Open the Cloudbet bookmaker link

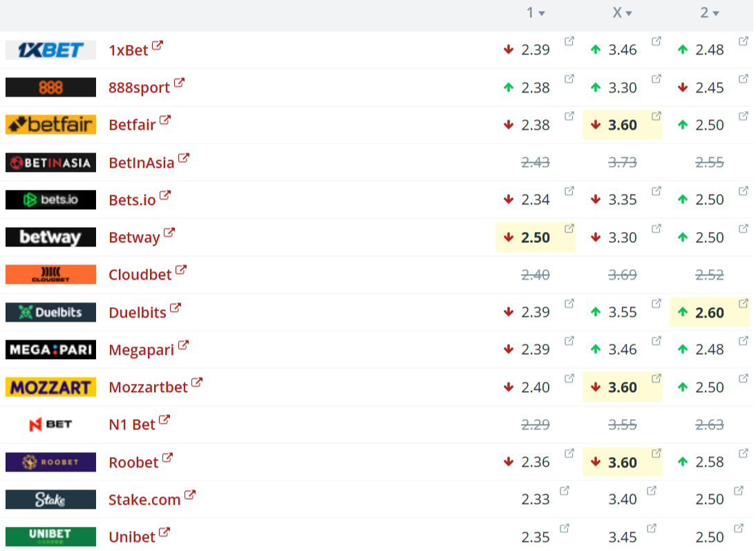[140, 275]
